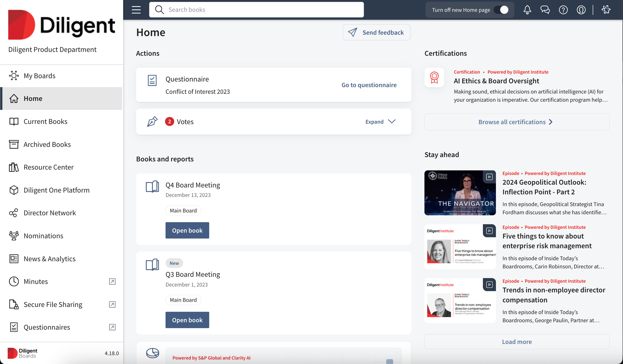
Task: Open Current Books in sidebar
Action: pos(45,121)
